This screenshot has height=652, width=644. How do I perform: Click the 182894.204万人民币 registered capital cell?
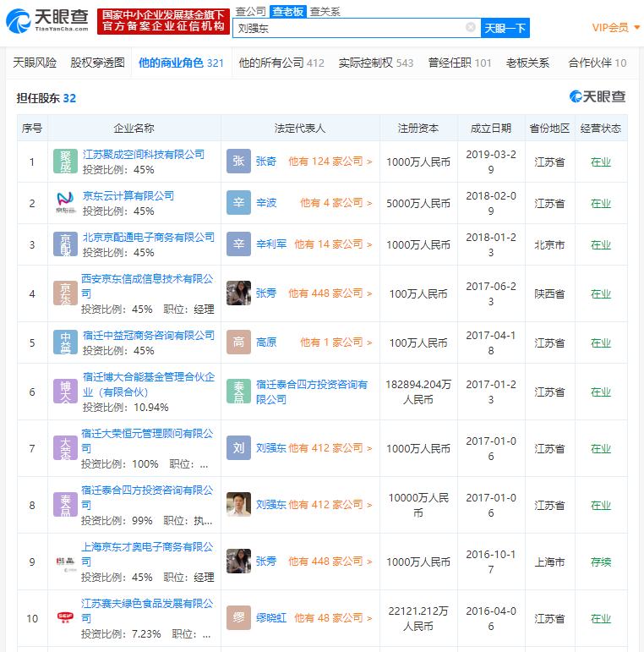pyautogui.click(x=418, y=392)
